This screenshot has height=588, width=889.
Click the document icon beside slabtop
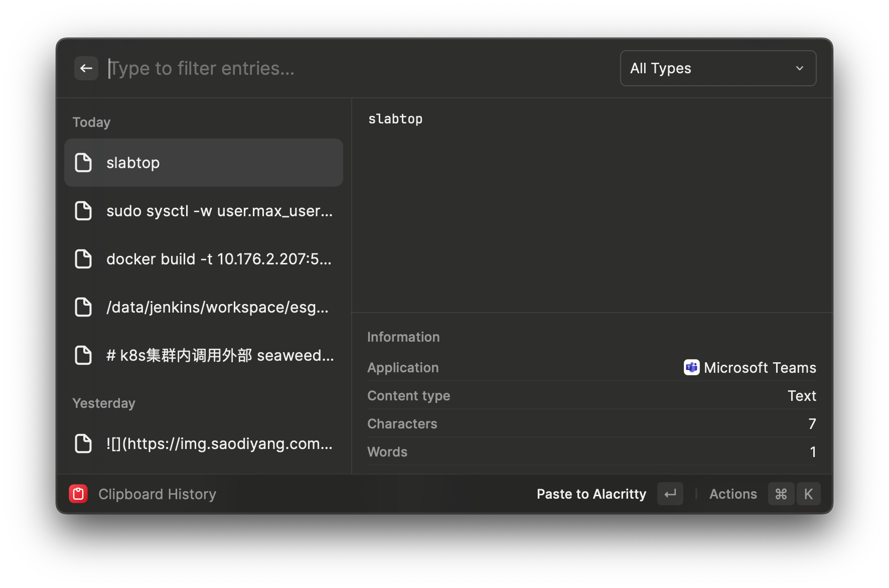pos(83,163)
